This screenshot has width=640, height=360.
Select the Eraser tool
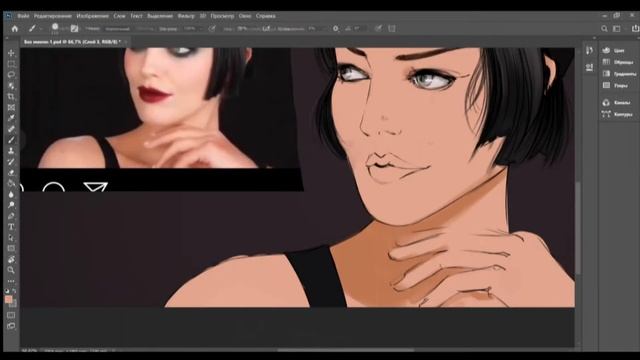(x=11, y=173)
